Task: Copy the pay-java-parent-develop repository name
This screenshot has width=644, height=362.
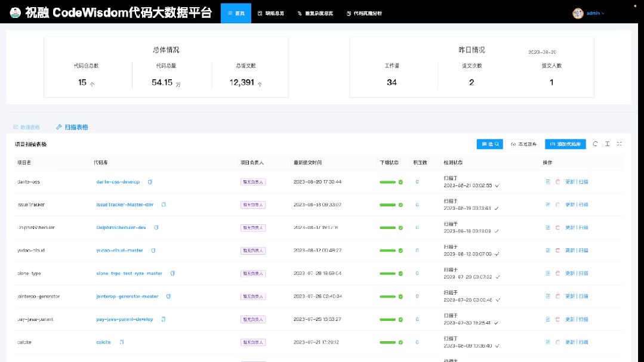Action: click(164, 319)
